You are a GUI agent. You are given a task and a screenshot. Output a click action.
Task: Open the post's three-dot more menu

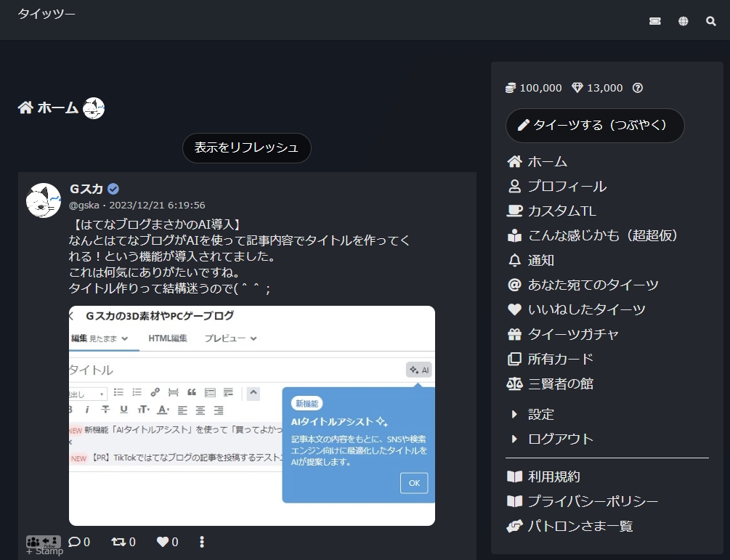click(x=202, y=541)
